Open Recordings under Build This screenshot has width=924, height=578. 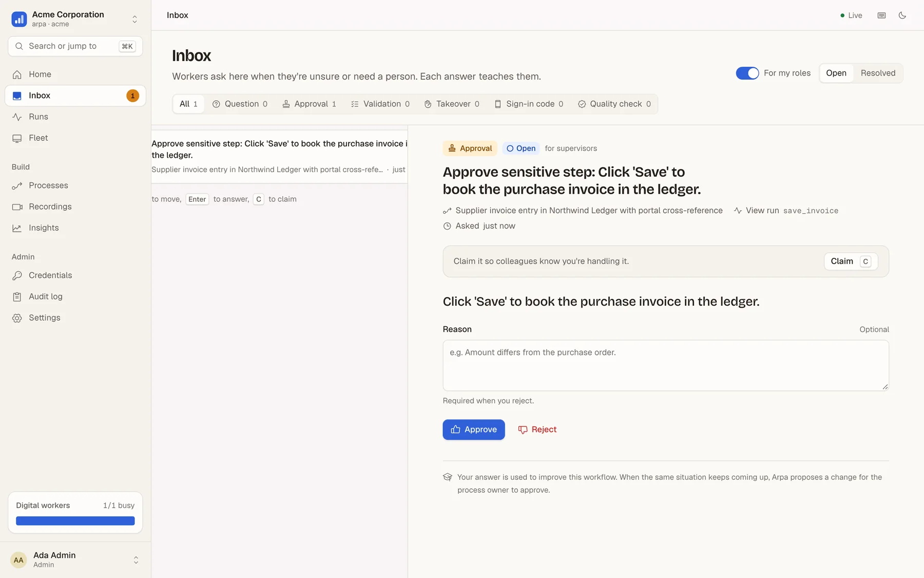click(75, 207)
